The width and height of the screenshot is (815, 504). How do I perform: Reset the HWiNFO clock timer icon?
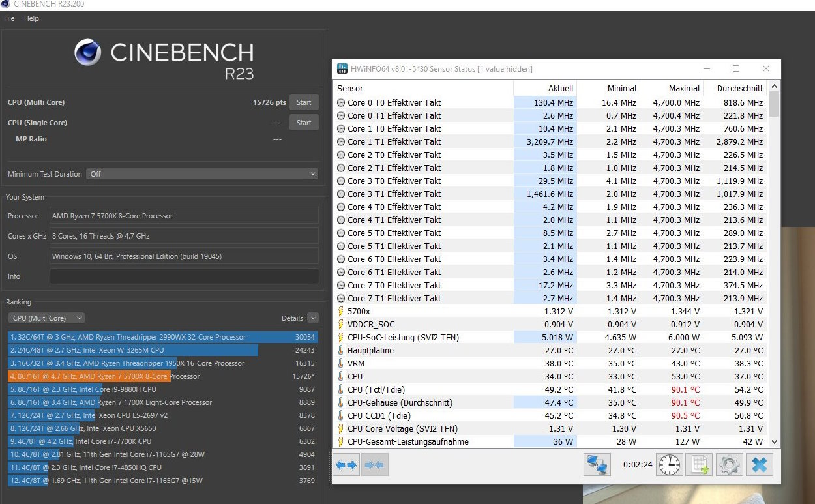[670, 465]
